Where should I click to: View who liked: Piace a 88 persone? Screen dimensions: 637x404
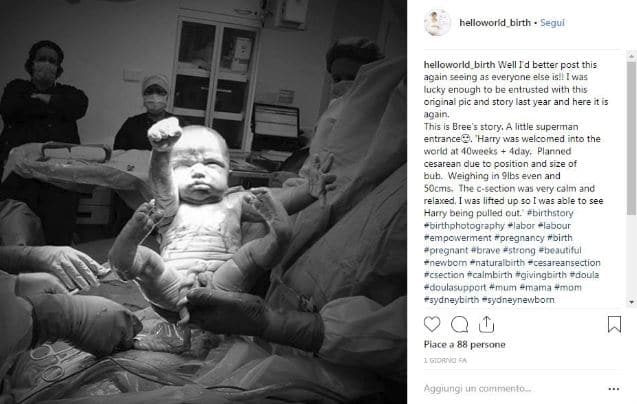click(464, 345)
